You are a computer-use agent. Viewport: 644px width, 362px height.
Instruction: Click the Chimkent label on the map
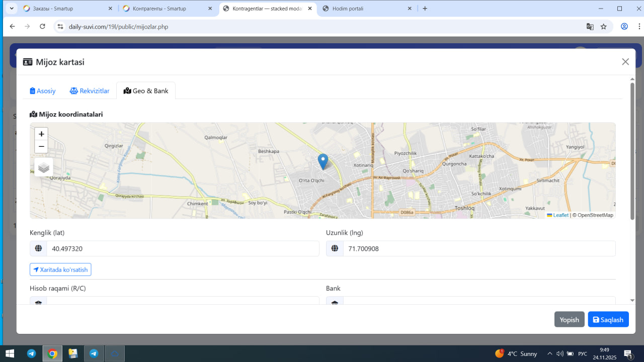pyautogui.click(x=197, y=204)
